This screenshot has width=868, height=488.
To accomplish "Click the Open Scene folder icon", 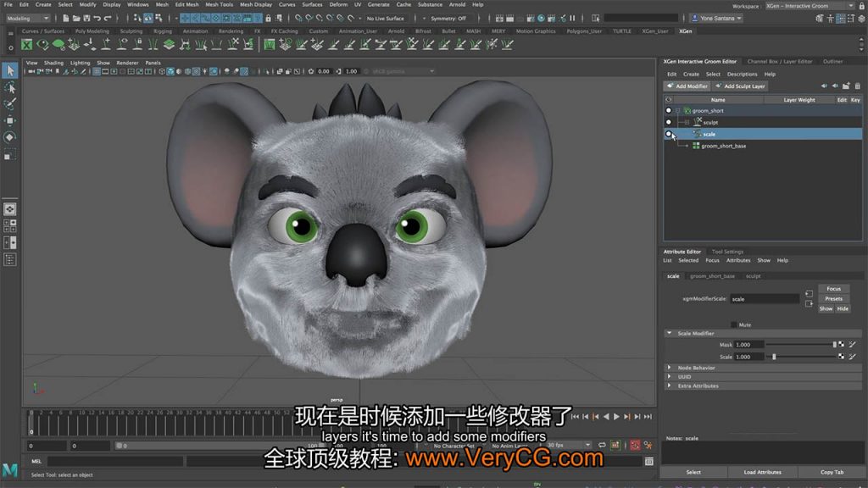I will click(75, 19).
